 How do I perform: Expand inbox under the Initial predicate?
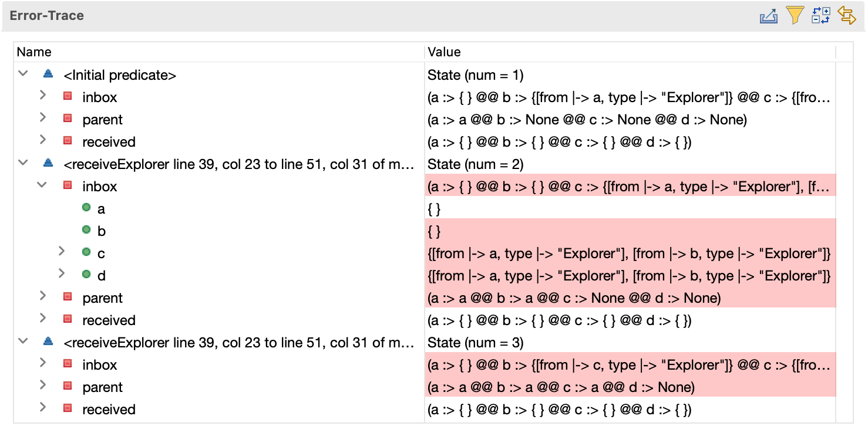42,97
